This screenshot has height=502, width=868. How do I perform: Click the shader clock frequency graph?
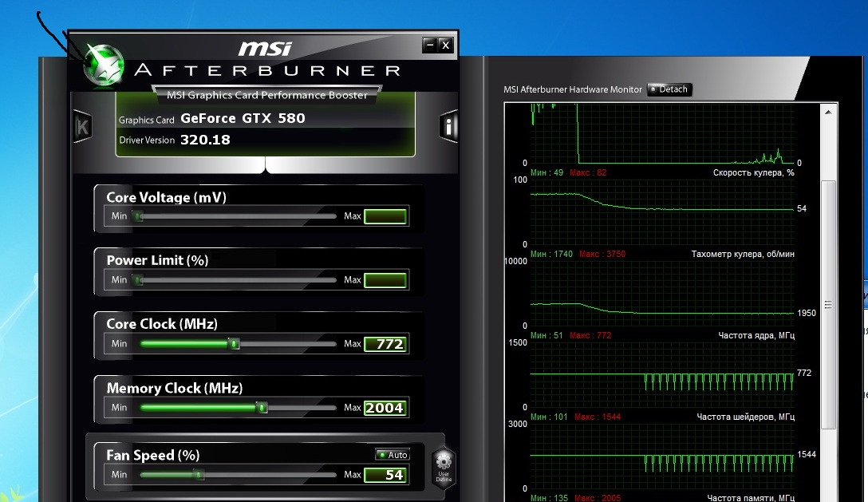coord(662,457)
